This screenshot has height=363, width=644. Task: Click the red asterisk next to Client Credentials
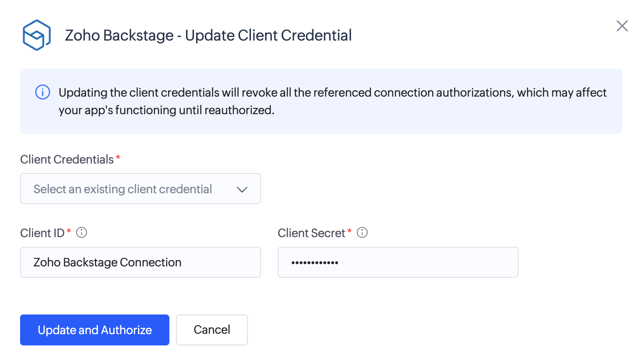[x=118, y=158]
